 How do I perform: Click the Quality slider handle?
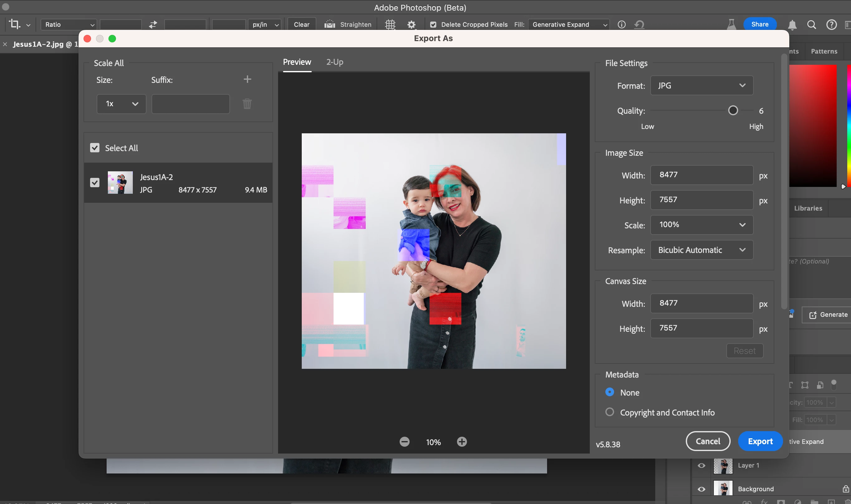point(733,110)
